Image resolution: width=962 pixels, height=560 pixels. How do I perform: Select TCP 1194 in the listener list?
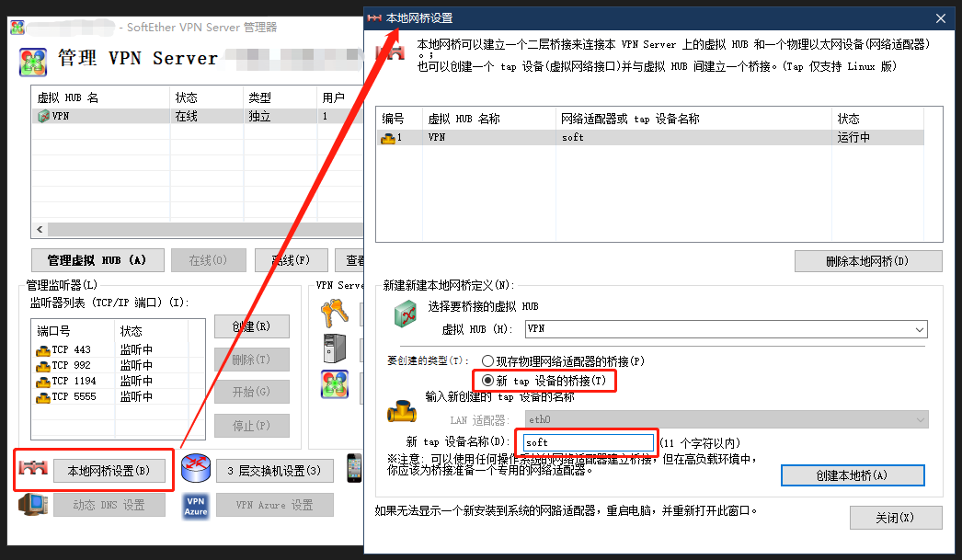72,381
